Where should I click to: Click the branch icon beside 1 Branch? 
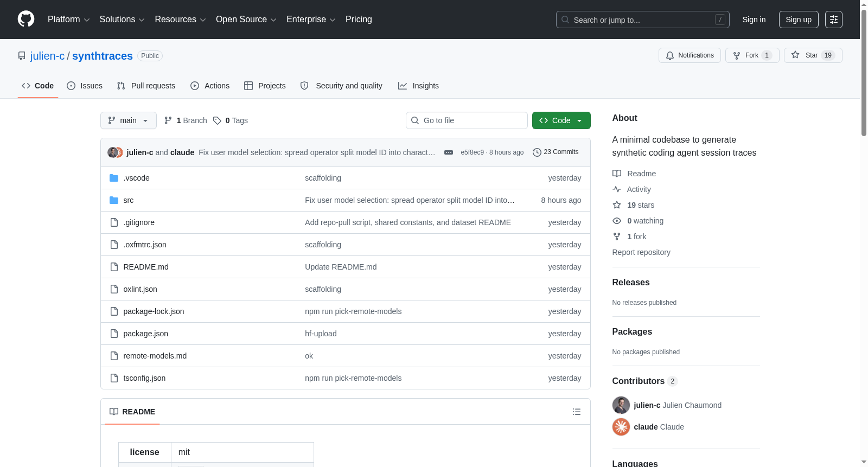[168, 120]
